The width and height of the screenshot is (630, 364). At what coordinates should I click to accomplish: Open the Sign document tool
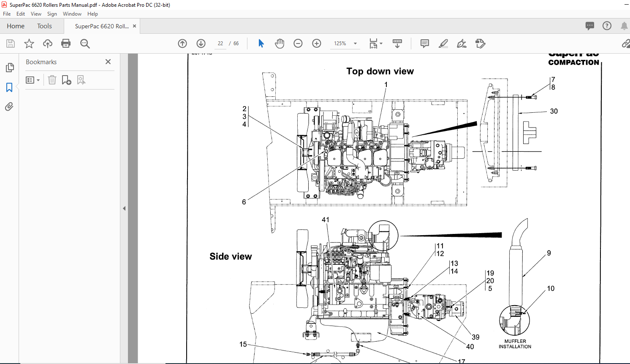click(x=462, y=43)
